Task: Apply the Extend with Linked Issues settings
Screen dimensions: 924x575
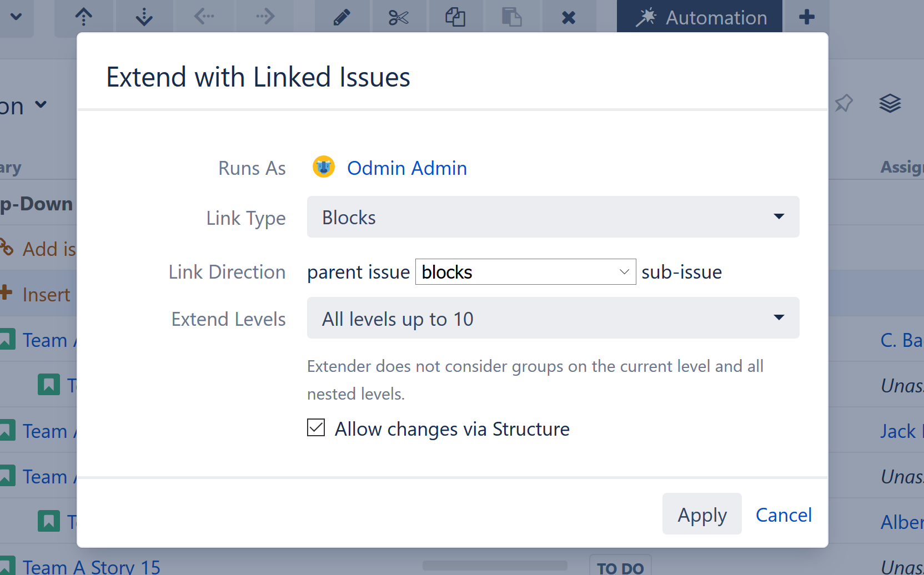Action: [701, 515]
